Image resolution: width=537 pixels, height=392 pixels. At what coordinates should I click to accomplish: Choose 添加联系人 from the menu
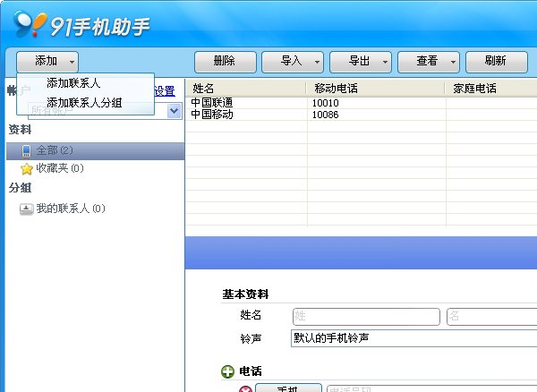click(73, 83)
